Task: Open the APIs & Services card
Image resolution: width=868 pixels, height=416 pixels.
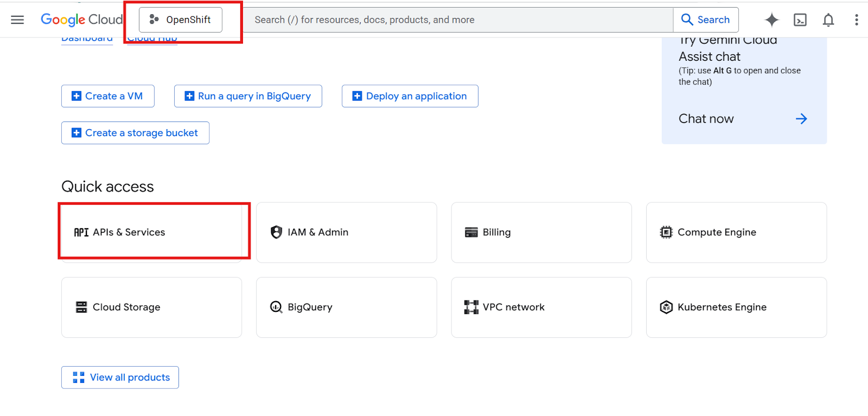Action: click(151, 232)
